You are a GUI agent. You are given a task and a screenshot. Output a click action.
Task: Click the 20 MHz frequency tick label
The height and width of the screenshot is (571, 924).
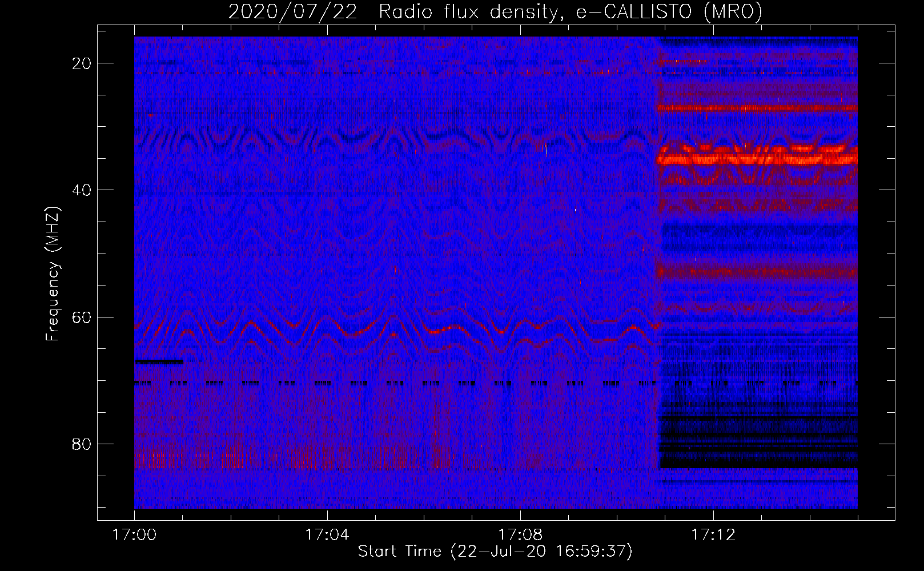82,63
